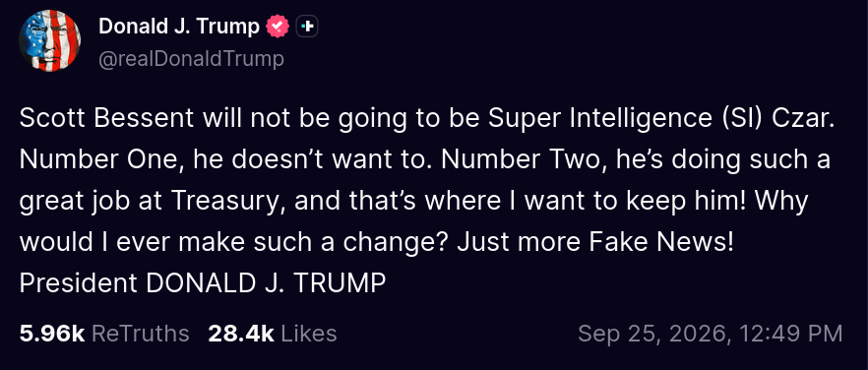Open the @realDonaldTrump handle
The width and height of the screenshot is (868, 370).
191,58
